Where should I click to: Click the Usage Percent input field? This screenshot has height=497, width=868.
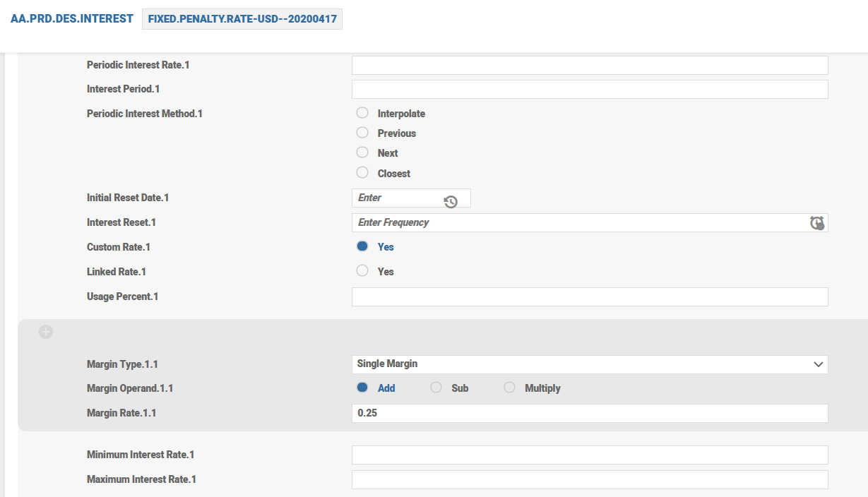589,297
